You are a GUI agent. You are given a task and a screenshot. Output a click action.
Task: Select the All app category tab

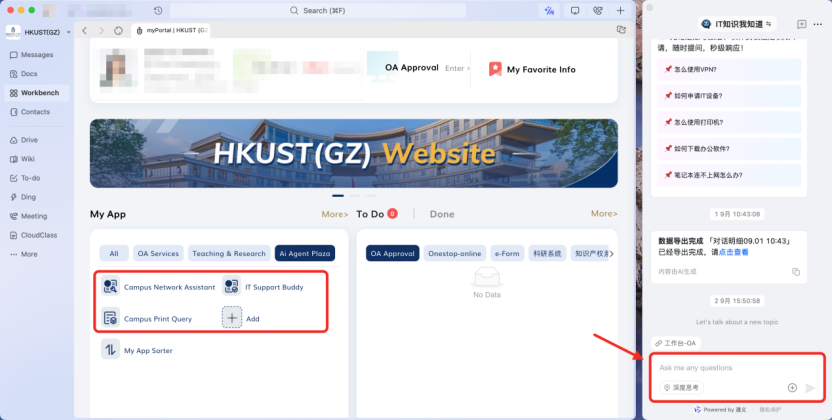pos(114,253)
